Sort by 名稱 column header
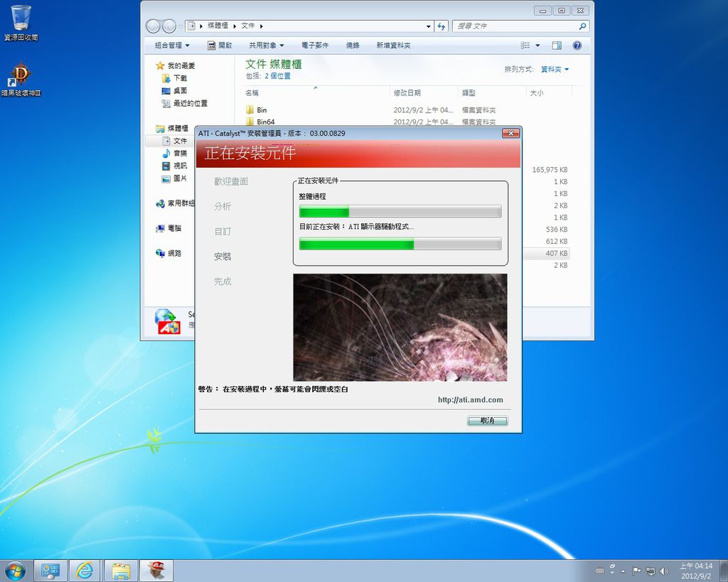This screenshot has width=728, height=582. click(x=252, y=93)
